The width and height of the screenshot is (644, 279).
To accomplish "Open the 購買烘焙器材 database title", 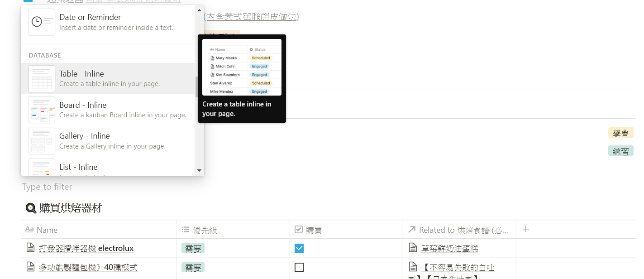I will 71,208.
